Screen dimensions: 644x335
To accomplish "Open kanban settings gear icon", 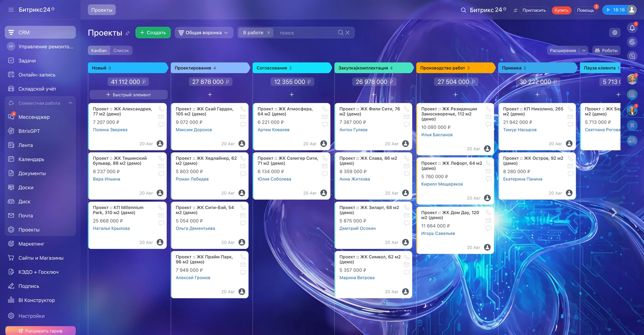I will [615, 33].
